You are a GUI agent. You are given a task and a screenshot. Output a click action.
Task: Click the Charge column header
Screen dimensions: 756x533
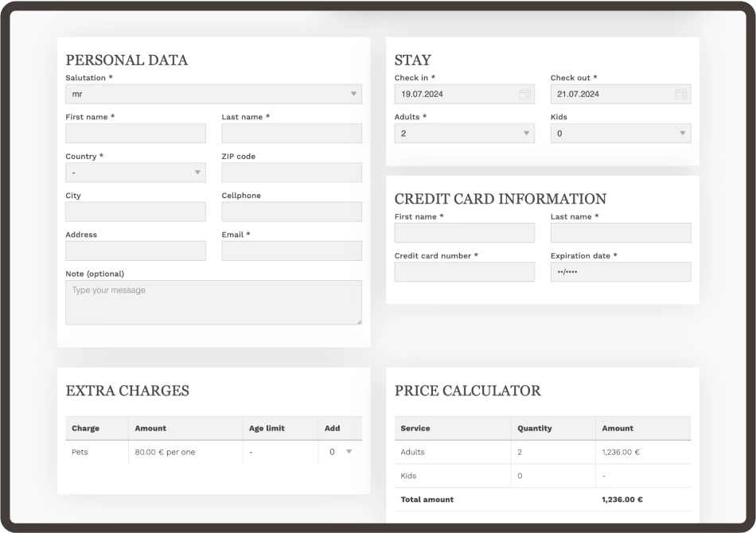pyautogui.click(x=85, y=428)
